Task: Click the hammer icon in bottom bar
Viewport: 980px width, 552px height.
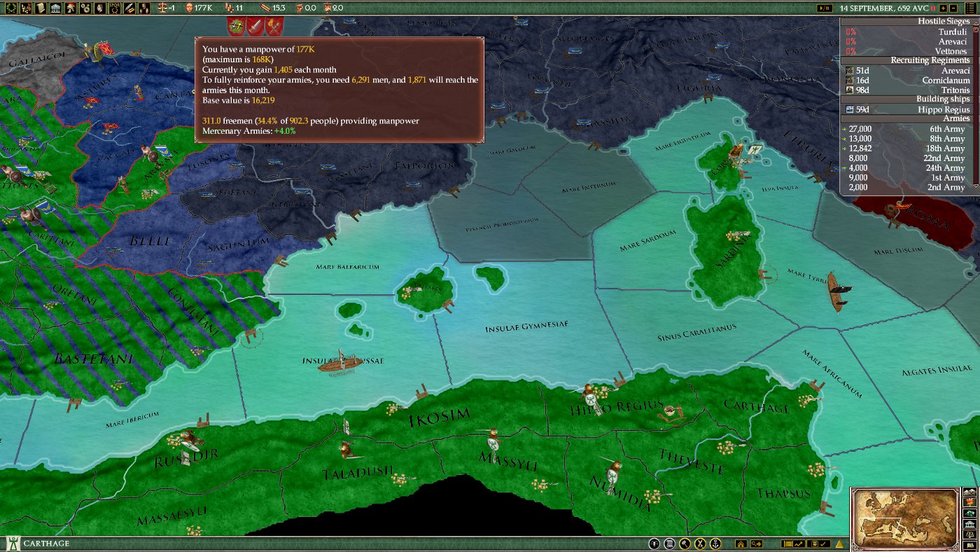Action: point(685,544)
